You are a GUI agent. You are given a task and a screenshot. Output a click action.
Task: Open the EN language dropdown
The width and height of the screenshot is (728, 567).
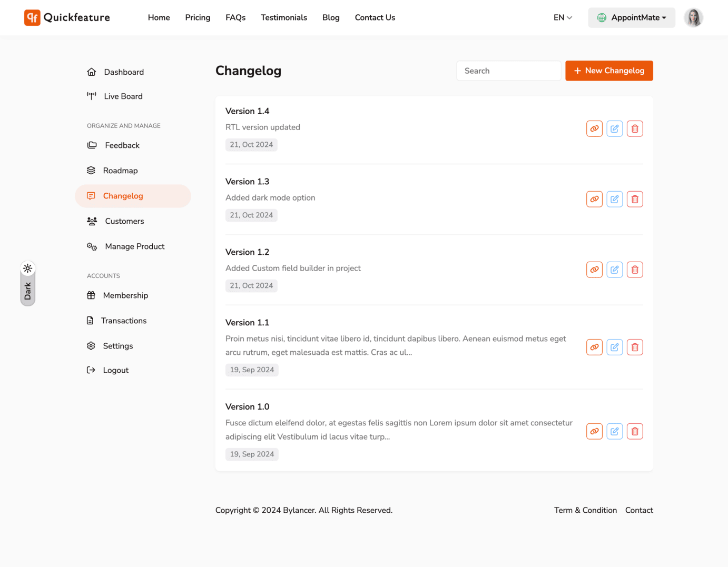pos(563,17)
